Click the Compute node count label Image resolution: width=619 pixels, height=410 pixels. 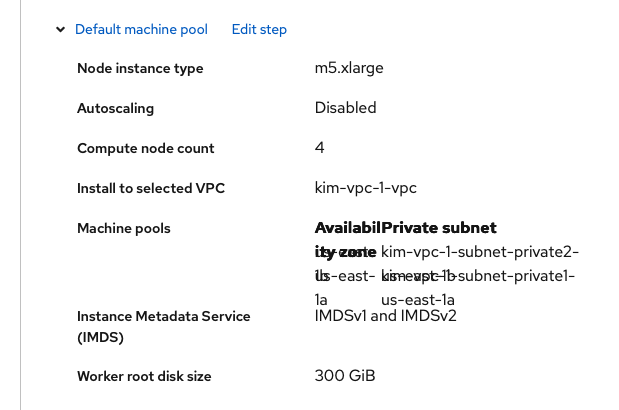pyautogui.click(x=145, y=148)
